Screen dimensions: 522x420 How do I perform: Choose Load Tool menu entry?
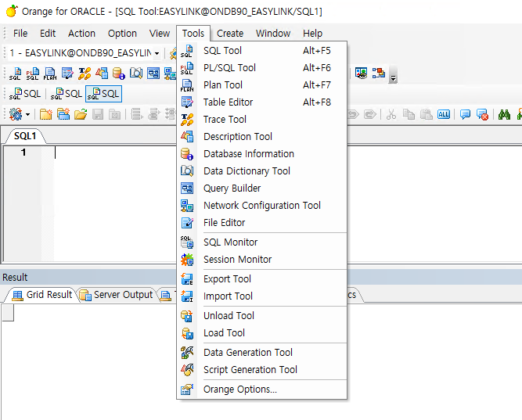(x=261, y=333)
